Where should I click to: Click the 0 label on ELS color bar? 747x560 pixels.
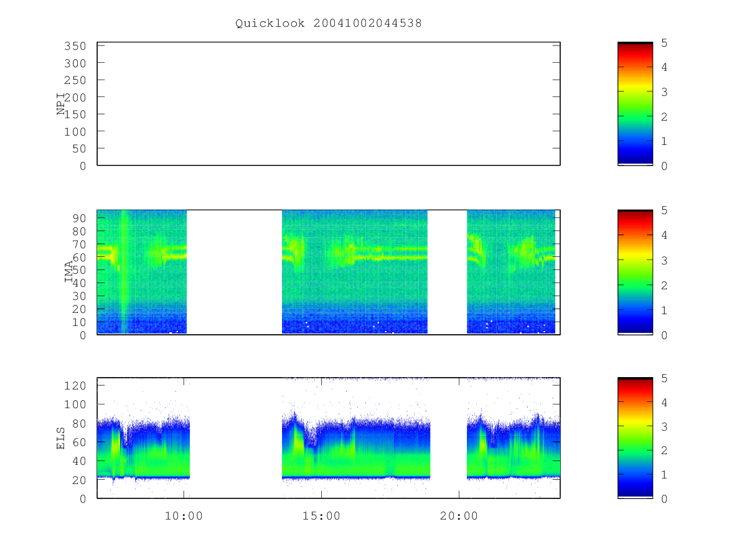(x=664, y=499)
